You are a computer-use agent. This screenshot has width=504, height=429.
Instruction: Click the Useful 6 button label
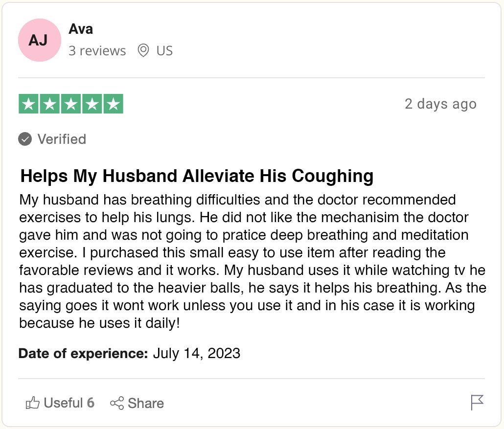(x=69, y=403)
